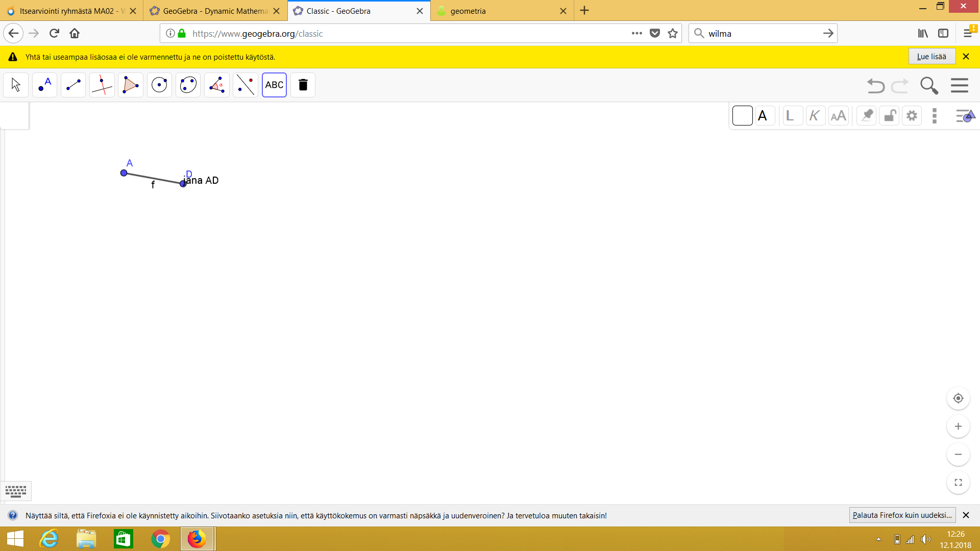This screenshot has height=551, width=980.
Task: Open the white background color swatch
Action: tap(742, 116)
